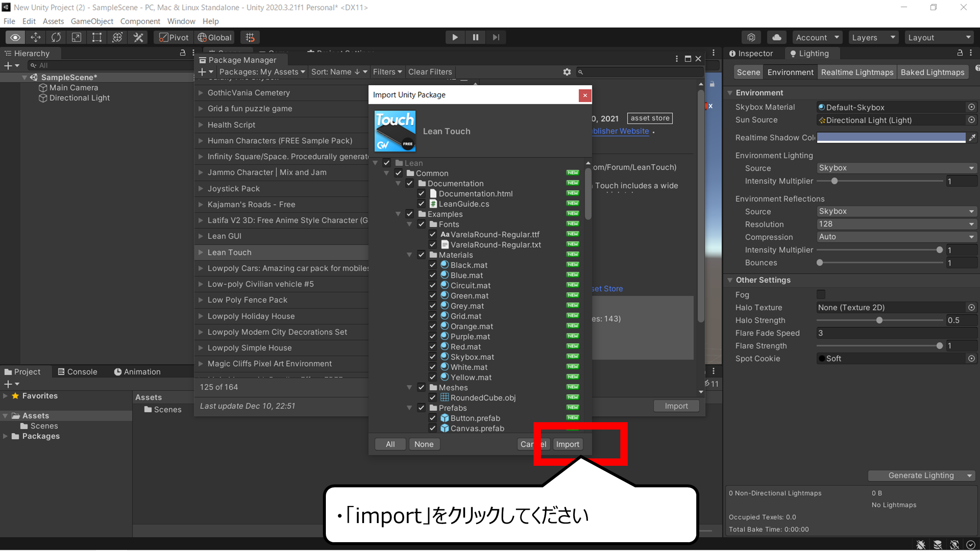Pick Sun Source object selector circle
Viewport: 980px width, 551px height.
point(971,120)
